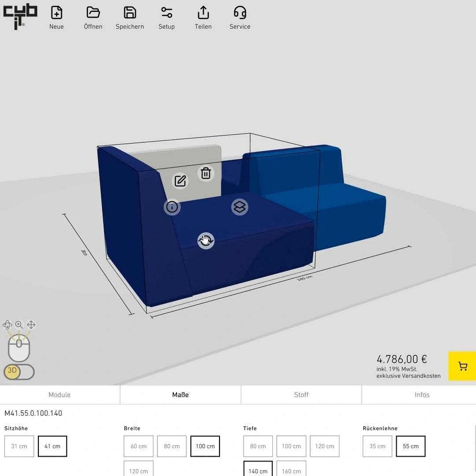Select 31 cm Sitzhöhe option

tap(19, 446)
